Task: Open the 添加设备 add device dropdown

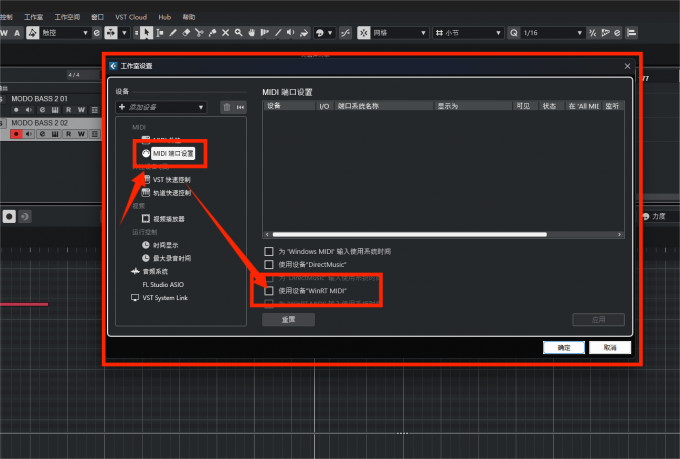Action: [x=161, y=107]
